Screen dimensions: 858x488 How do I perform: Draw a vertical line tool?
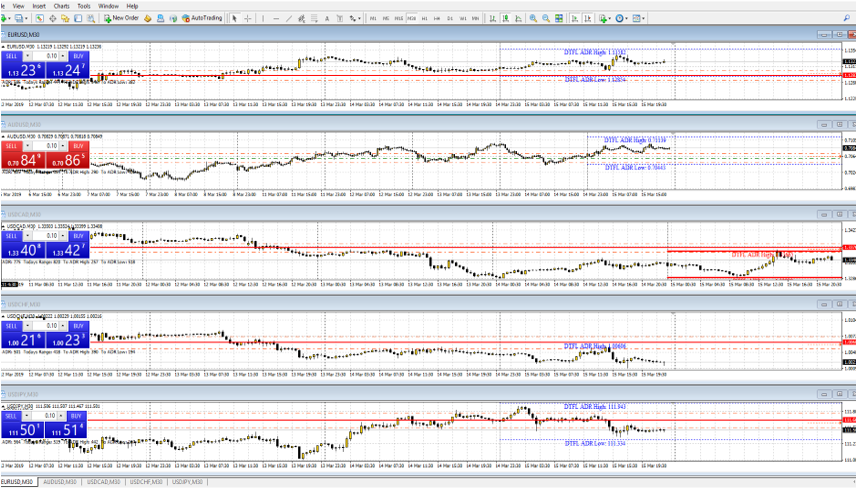[x=263, y=18]
